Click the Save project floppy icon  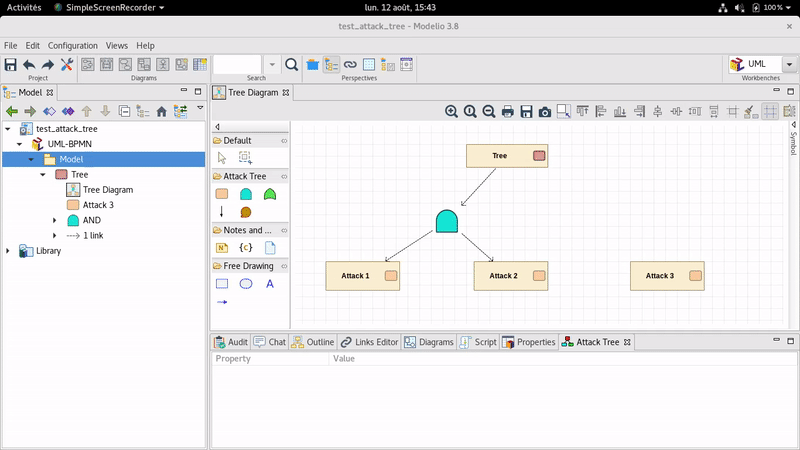(x=10, y=65)
